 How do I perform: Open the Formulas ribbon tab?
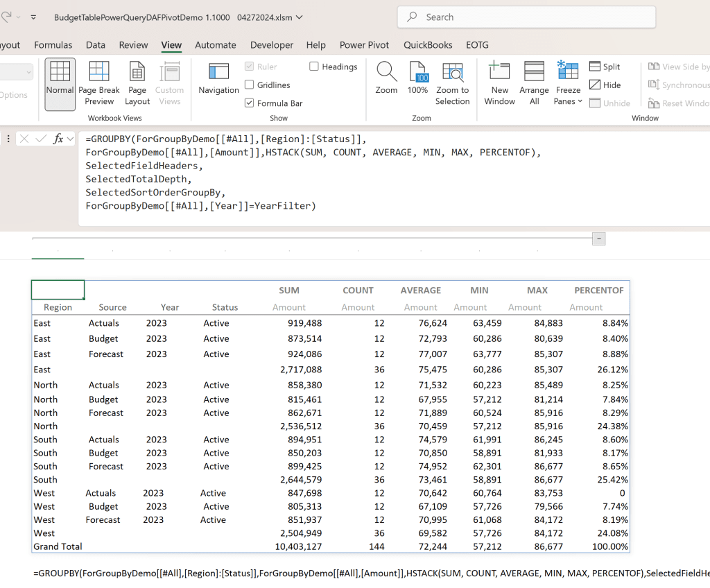click(x=53, y=45)
